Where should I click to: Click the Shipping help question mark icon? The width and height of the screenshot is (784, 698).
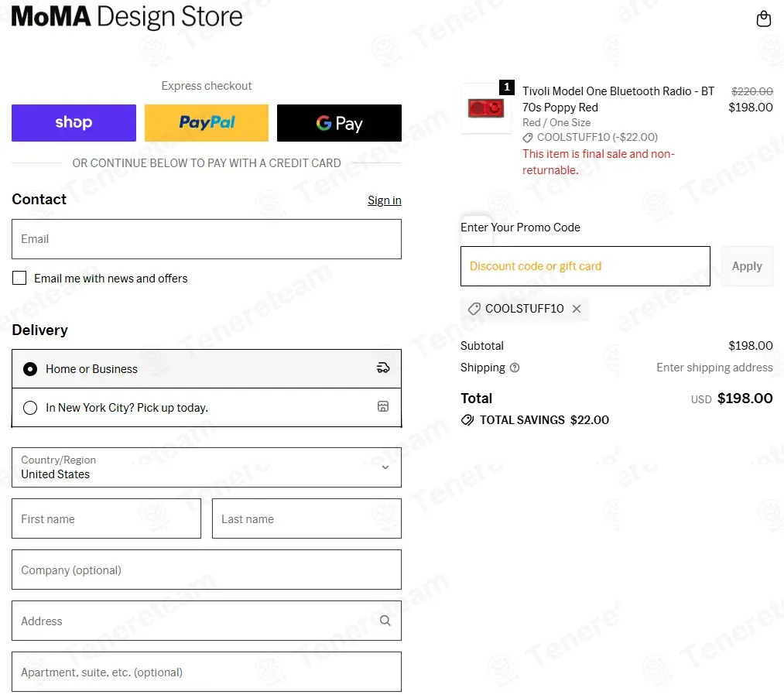[x=515, y=368]
